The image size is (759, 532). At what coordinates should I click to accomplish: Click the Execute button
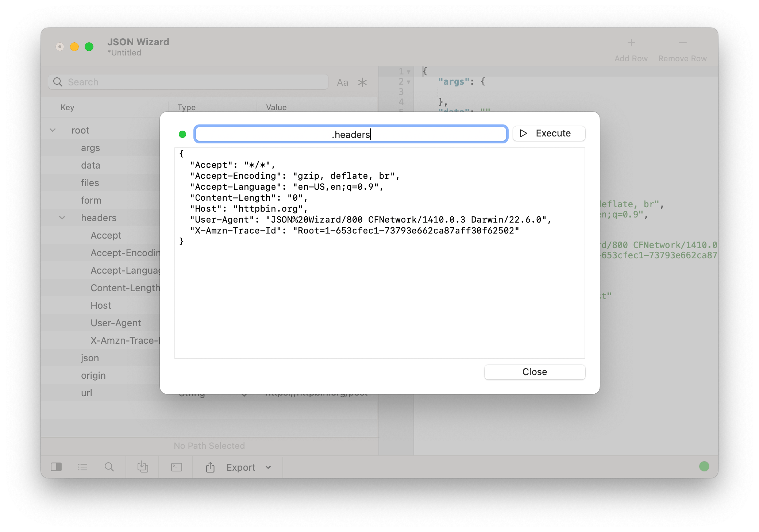(x=549, y=134)
